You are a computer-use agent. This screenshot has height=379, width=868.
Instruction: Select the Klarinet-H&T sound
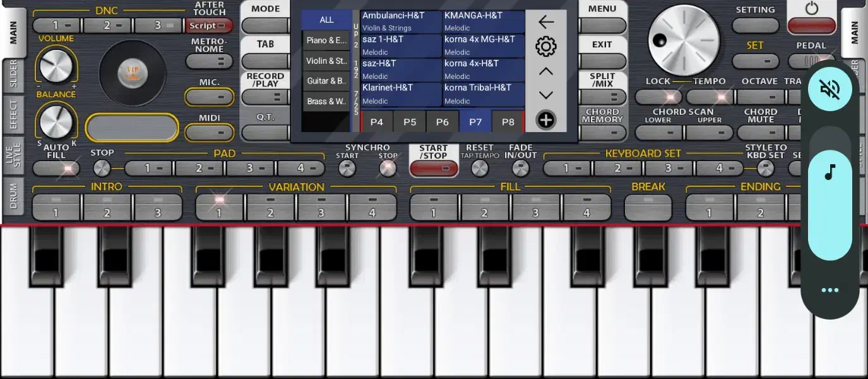click(400, 93)
